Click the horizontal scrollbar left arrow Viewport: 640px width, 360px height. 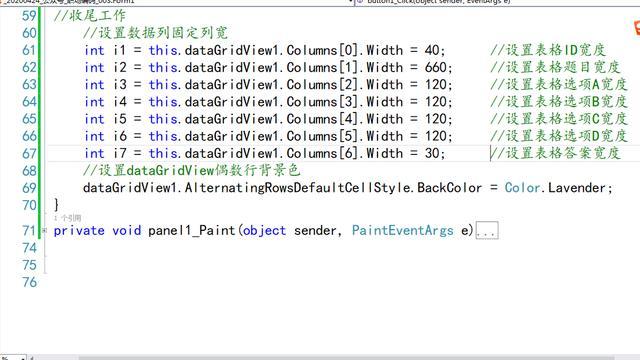tap(32, 358)
